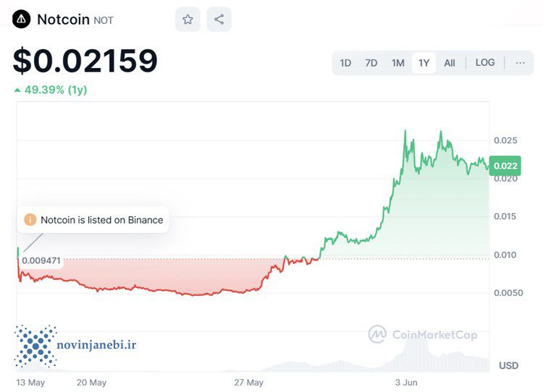Toggle the LOG scale option
The image size is (543, 392).
[485, 63]
